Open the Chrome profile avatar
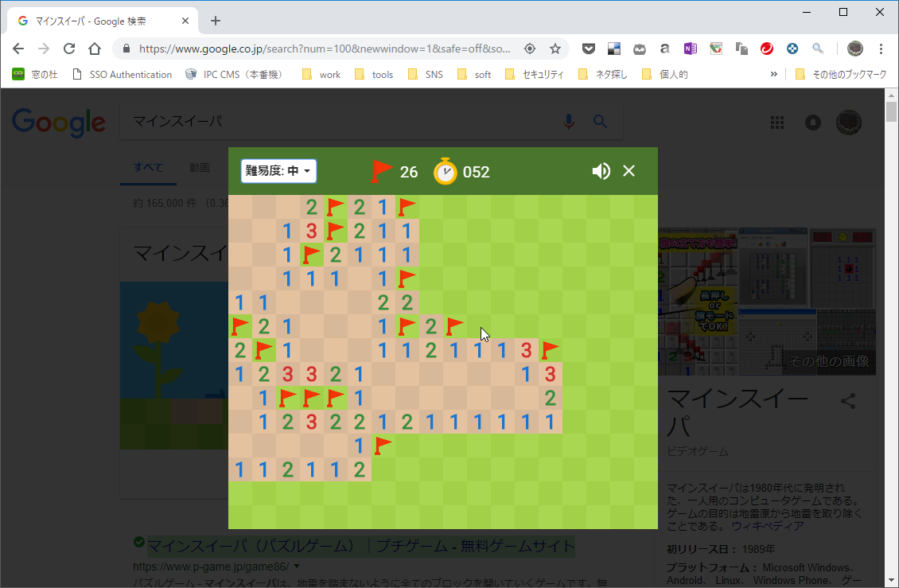This screenshot has height=588, width=899. tap(854, 49)
